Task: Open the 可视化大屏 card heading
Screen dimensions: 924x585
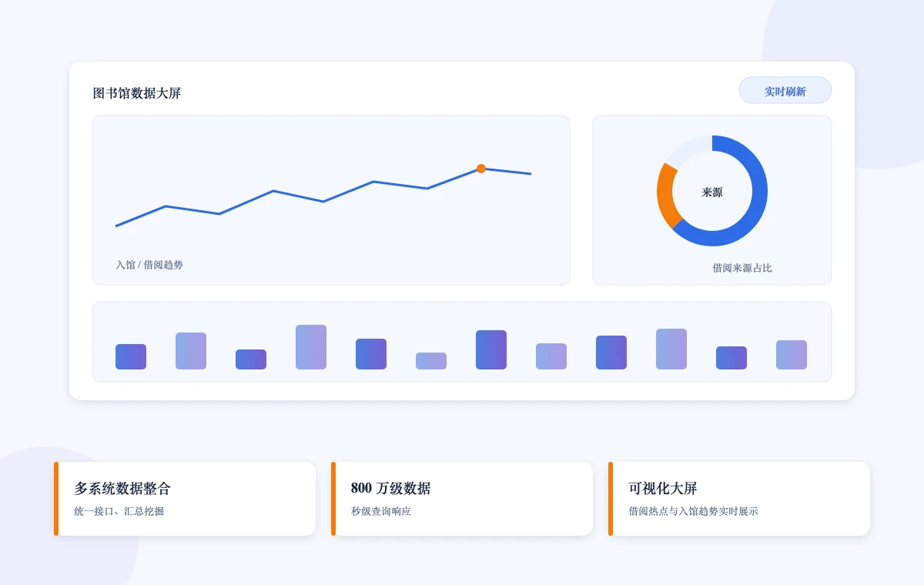Action: (x=663, y=489)
